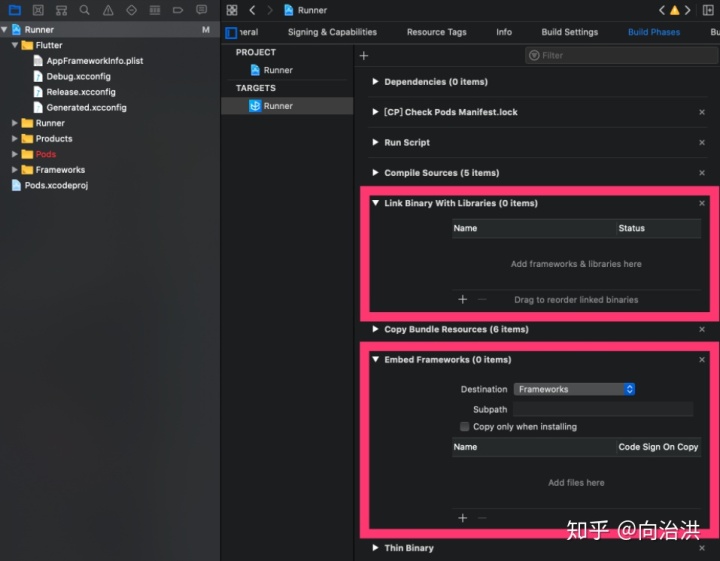Collapse the Embed Frameworks phase
Image resolution: width=720 pixels, height=561 pixels.
coord(375,359)
